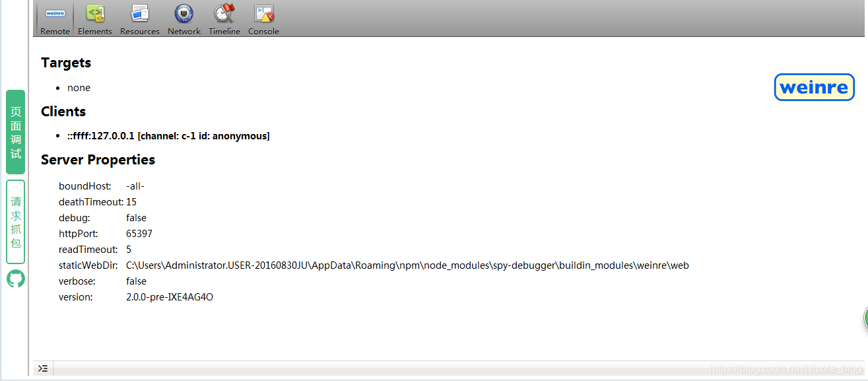Click the httpPort property label
Image resolution: width=868 pixels, height=381 pixels.
(x=79, y=234)
